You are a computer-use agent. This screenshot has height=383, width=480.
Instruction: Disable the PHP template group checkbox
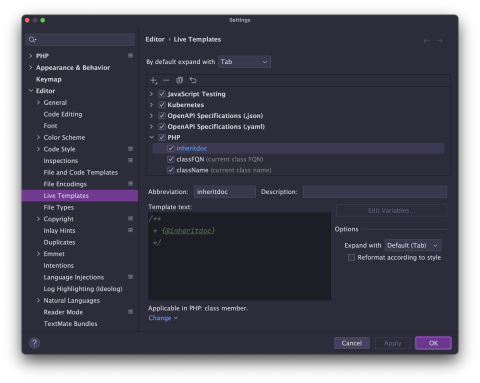tap(162, 137)
